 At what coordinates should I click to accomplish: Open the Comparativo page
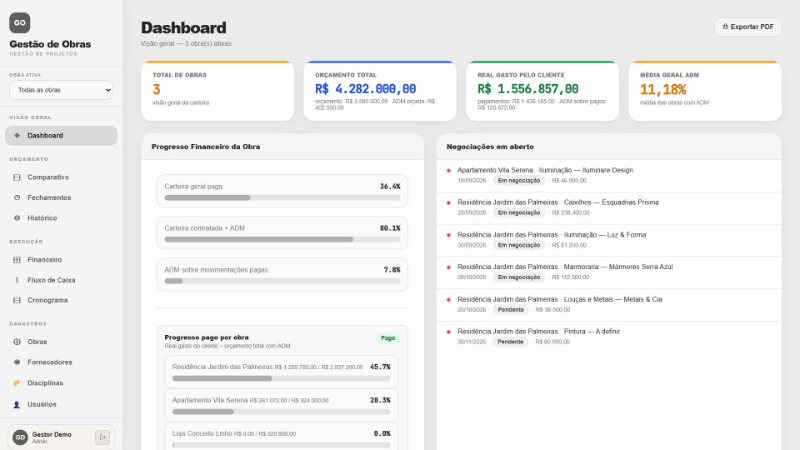(61, 178)
